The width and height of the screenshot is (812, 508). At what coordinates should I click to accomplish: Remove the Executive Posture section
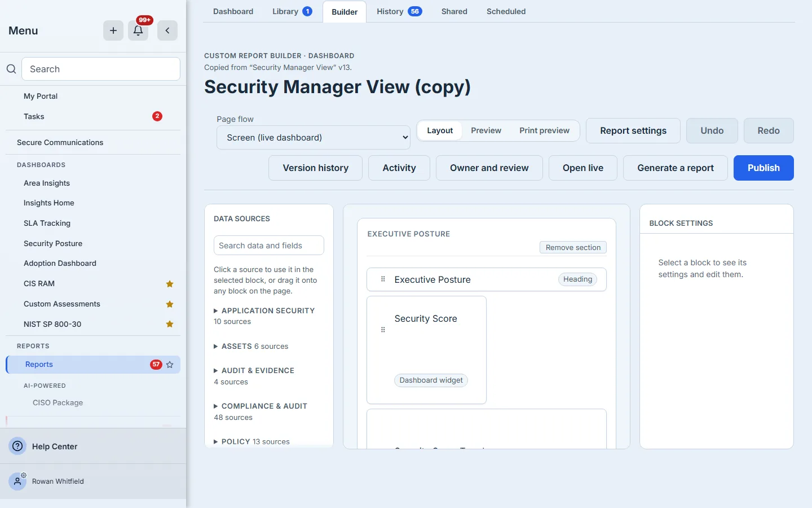[573, 247]
